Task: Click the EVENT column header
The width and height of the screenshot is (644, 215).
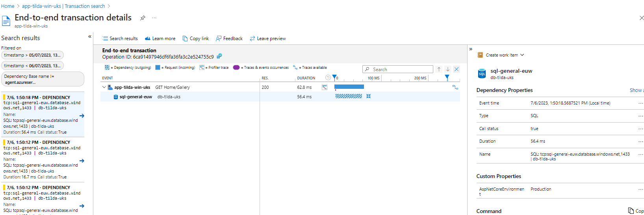Action: coord(108,78)
